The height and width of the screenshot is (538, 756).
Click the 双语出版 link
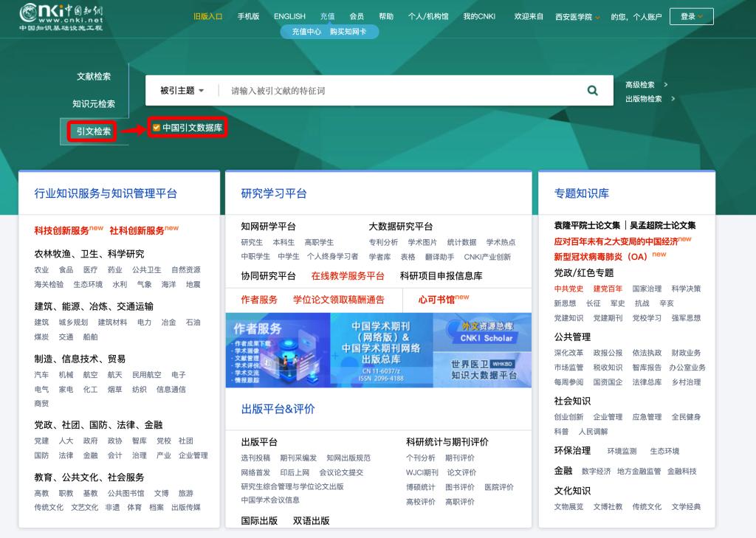point(312,520)
